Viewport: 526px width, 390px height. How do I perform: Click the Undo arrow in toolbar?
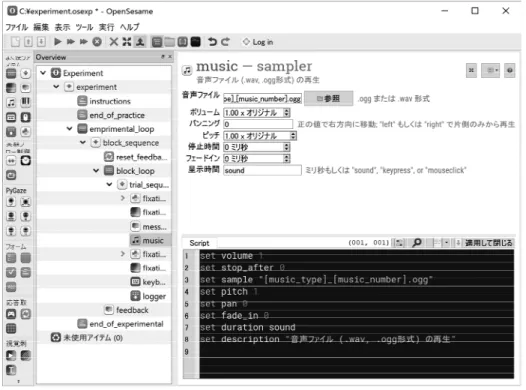coord(212,42)
